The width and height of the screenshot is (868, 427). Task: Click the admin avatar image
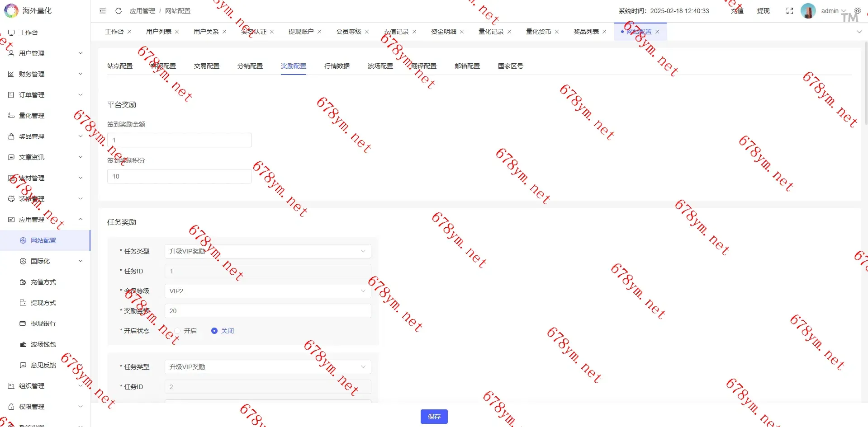[808, 11]
